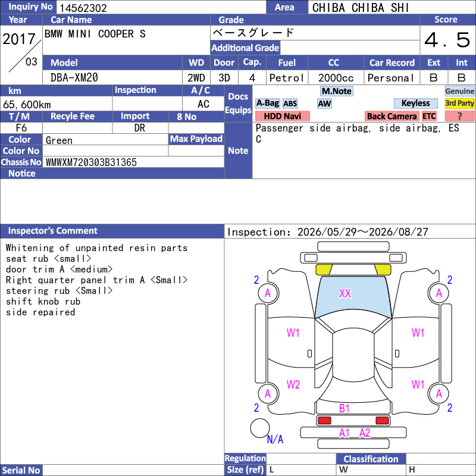
Task: Click the HDD Navi equipment badge
Action: point(282,116)
